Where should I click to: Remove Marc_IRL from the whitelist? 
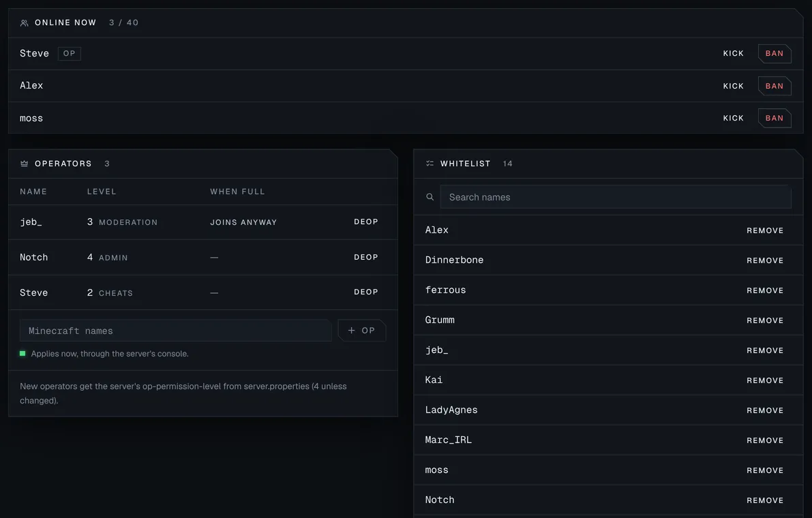(x=765, y=440)
